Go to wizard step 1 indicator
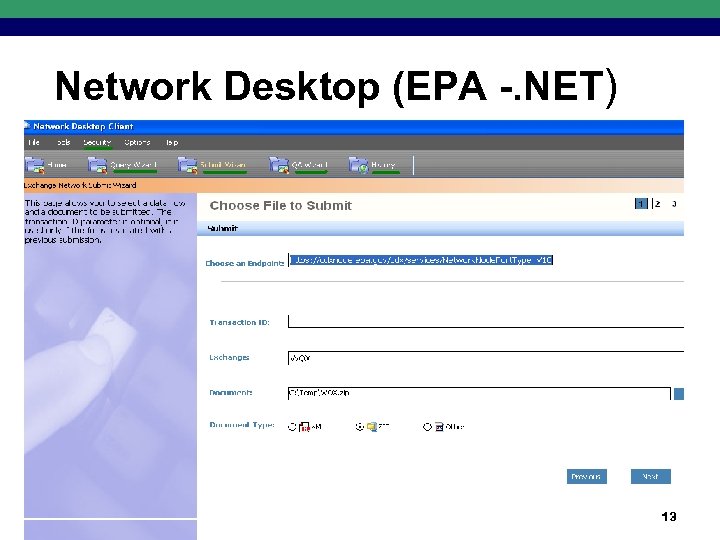 (x=641, y=203)
